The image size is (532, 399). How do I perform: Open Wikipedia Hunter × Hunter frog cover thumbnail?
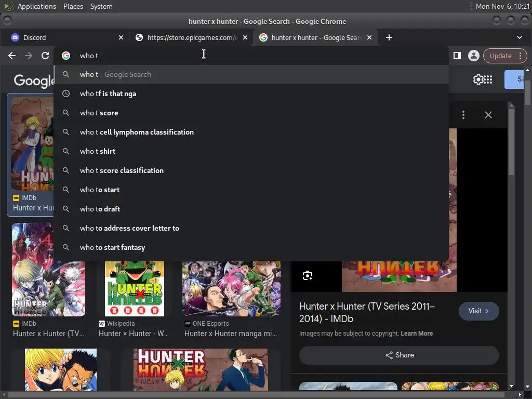click(135, 289)
